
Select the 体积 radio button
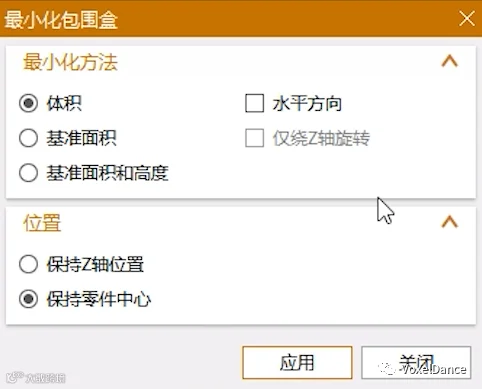point(28,103)
